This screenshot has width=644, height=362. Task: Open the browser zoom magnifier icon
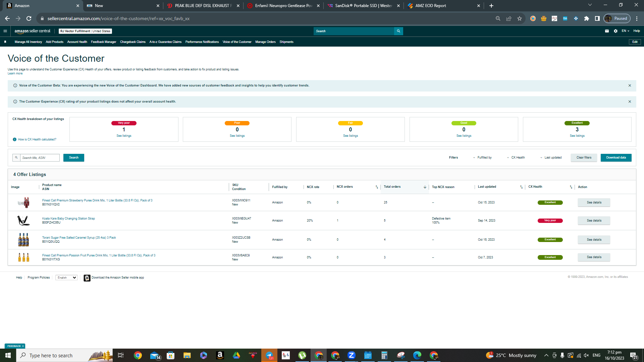point(498,18)
